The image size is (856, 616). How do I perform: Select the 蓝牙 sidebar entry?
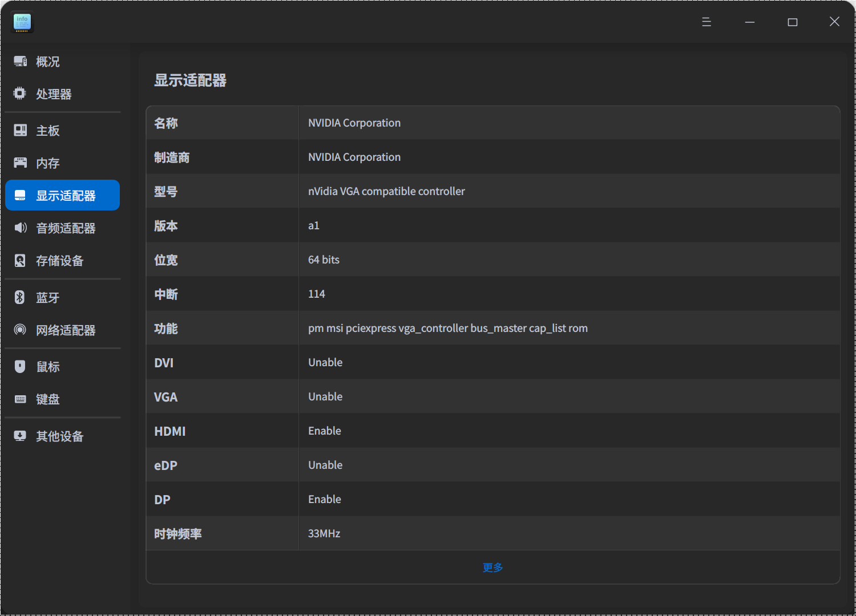click(63, 298)
